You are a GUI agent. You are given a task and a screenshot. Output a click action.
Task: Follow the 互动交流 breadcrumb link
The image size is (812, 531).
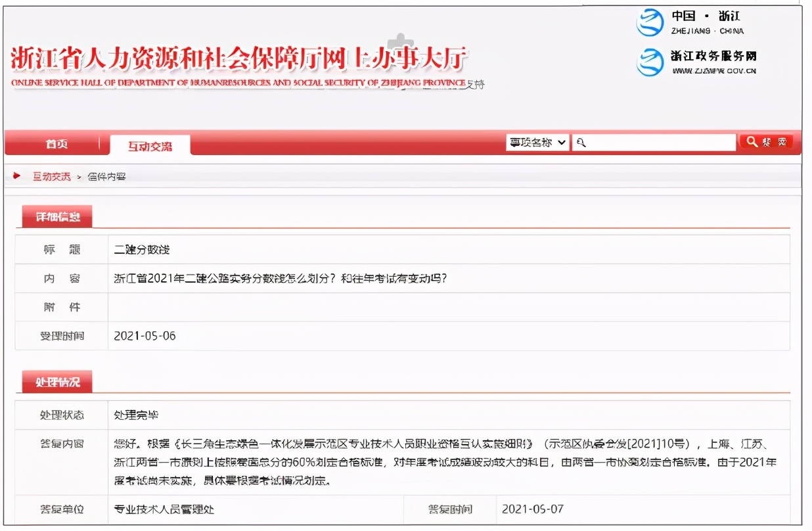pos(51,175)
